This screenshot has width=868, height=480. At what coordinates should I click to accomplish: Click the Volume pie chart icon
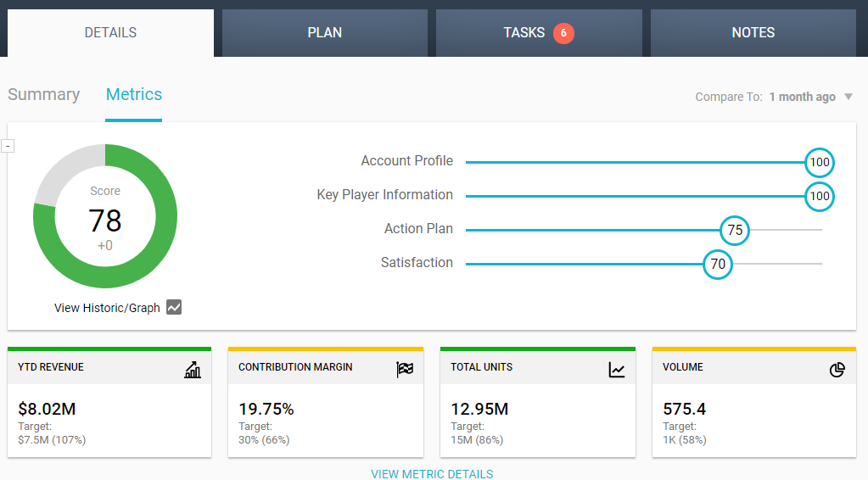point(837,370)
